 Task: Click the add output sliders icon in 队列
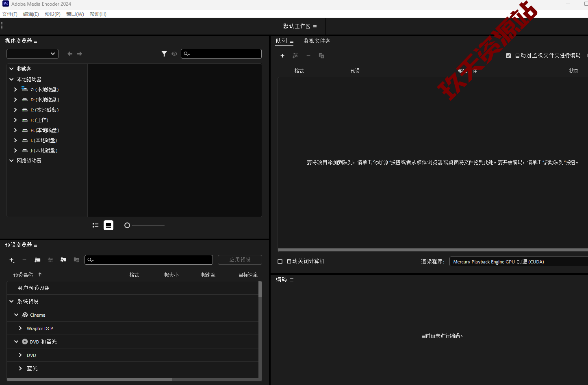(295, 56)
